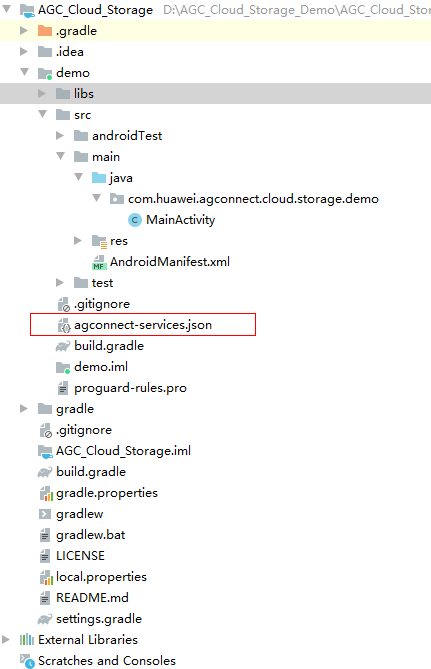Select the local.properties file
The width and height of the screenshot is (431, 669).
tap(101, 577)
